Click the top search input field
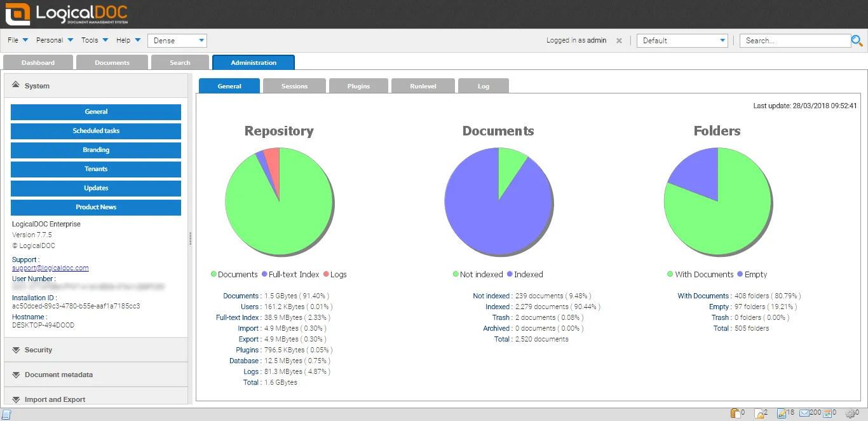 [x=794, y=40]
